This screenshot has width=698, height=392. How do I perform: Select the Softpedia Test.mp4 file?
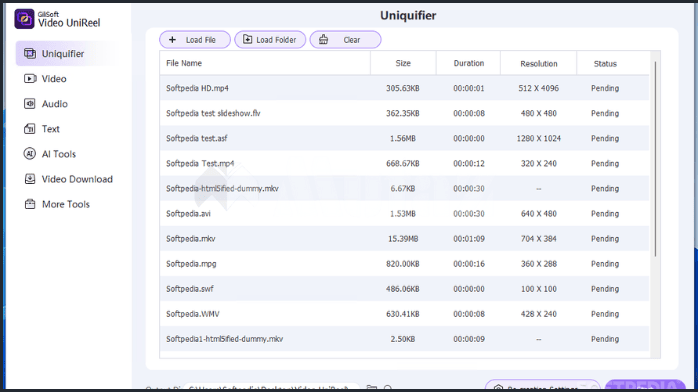(x=404, y=163)
